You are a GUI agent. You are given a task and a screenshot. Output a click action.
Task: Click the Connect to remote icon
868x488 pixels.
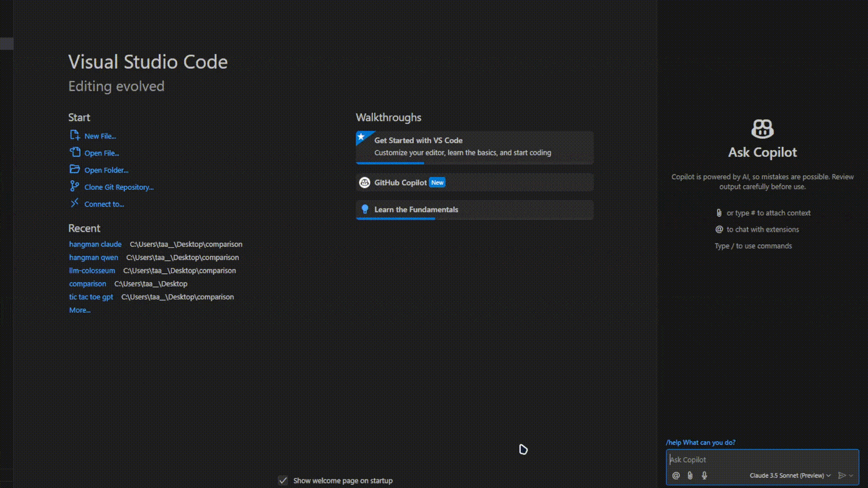[x=75, y=203]
